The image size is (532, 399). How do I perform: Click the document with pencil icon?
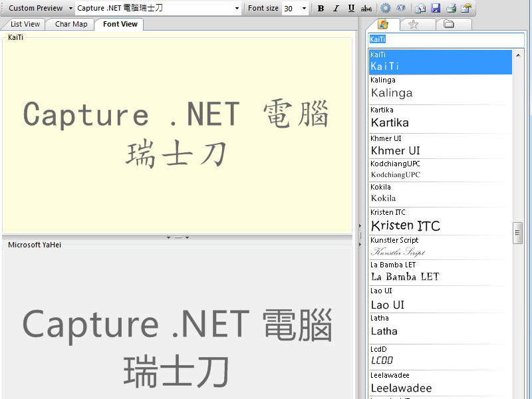(466, 8)
